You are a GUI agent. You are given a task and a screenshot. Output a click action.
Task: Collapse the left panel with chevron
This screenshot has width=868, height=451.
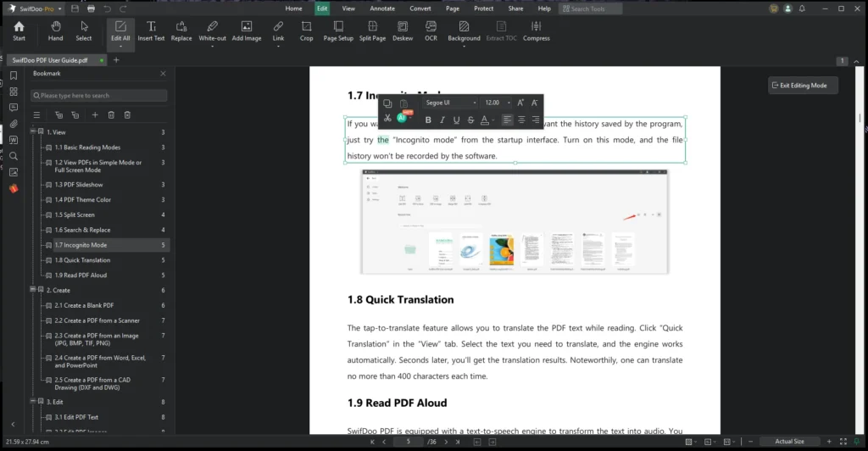[13, 425]
